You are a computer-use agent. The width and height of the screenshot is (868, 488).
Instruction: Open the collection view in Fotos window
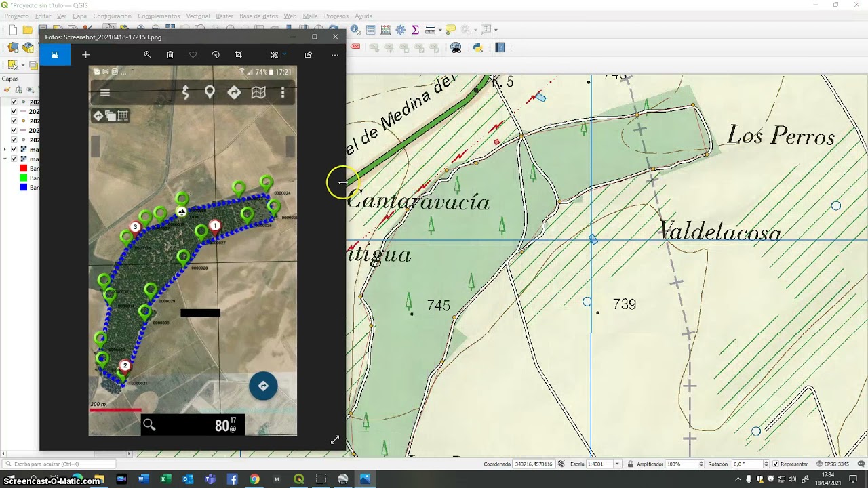click(x=55, y=55)
